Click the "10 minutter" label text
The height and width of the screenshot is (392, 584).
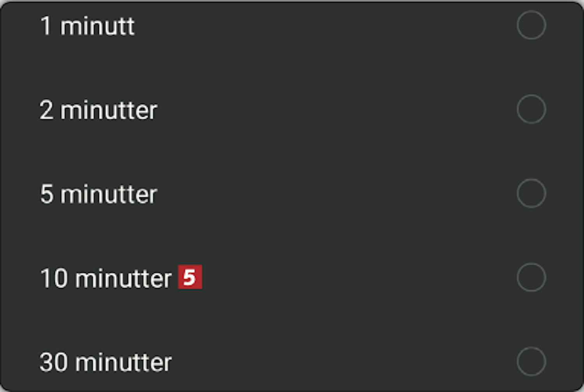click(106, 278)
